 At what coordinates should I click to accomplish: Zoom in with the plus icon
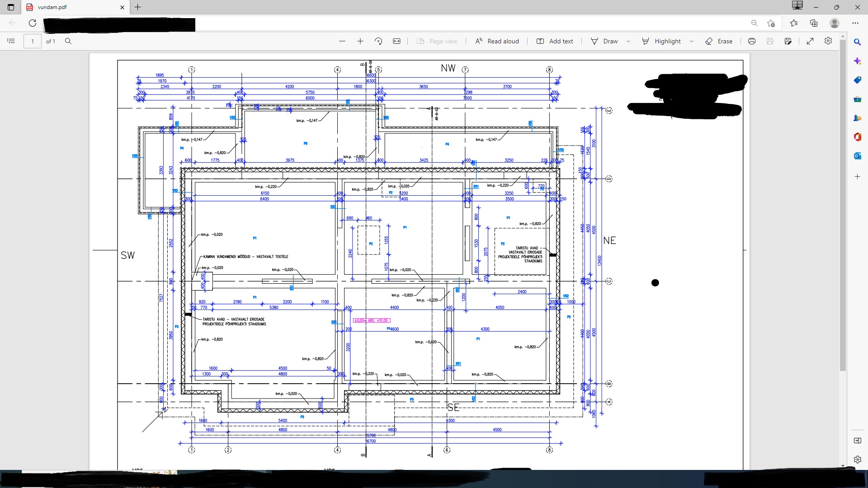tap(360, 41)
